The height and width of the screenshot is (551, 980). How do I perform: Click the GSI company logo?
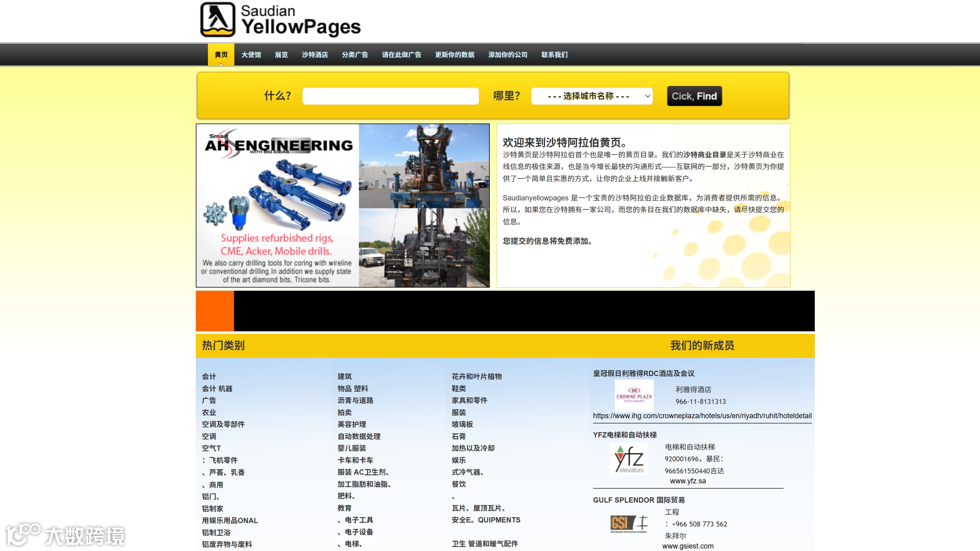pos(629,524)
